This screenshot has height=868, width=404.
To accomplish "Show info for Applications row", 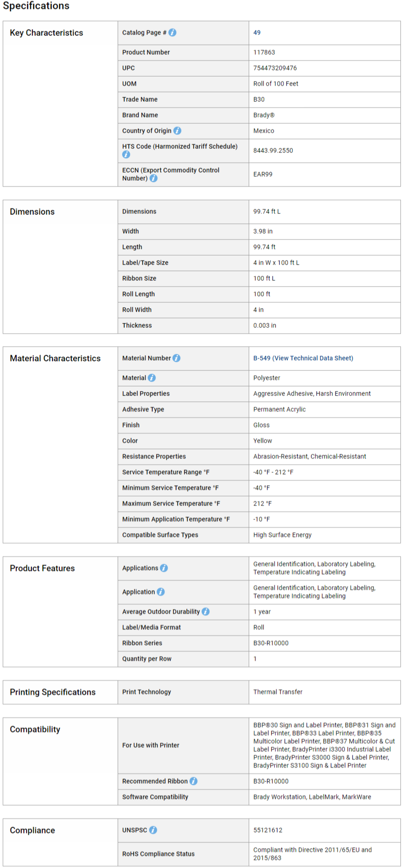I will click(164, 568).
